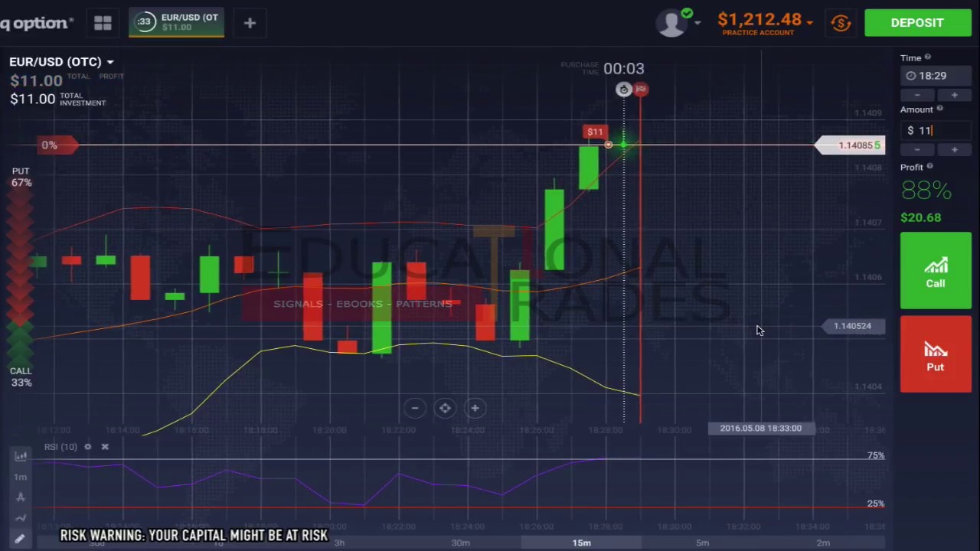Center the chart with crosshair button
Viewport: 980px width, 551px height.
point(445,408)
